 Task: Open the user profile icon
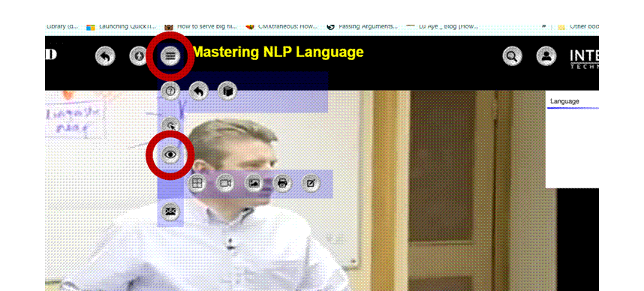point(546,56)
